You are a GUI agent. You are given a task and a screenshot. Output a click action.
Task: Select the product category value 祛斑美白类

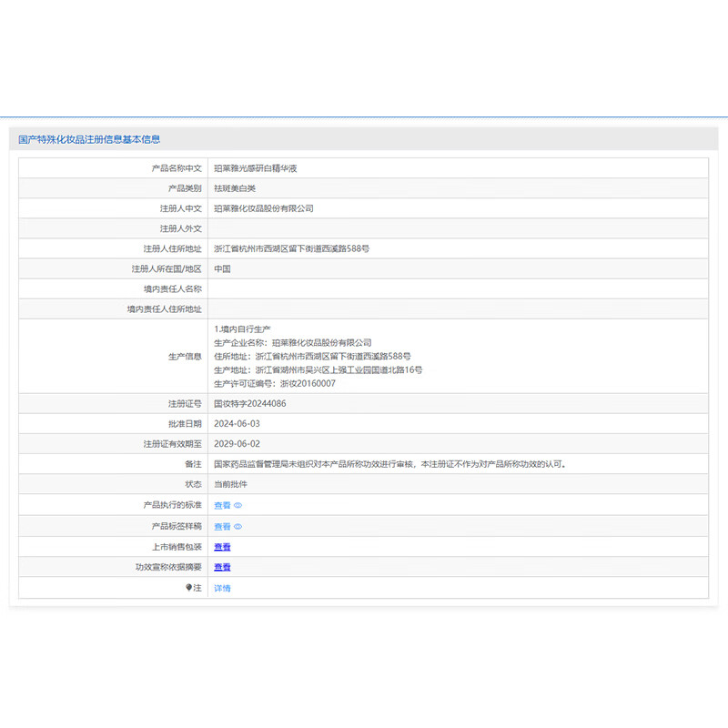pos(235,188)
